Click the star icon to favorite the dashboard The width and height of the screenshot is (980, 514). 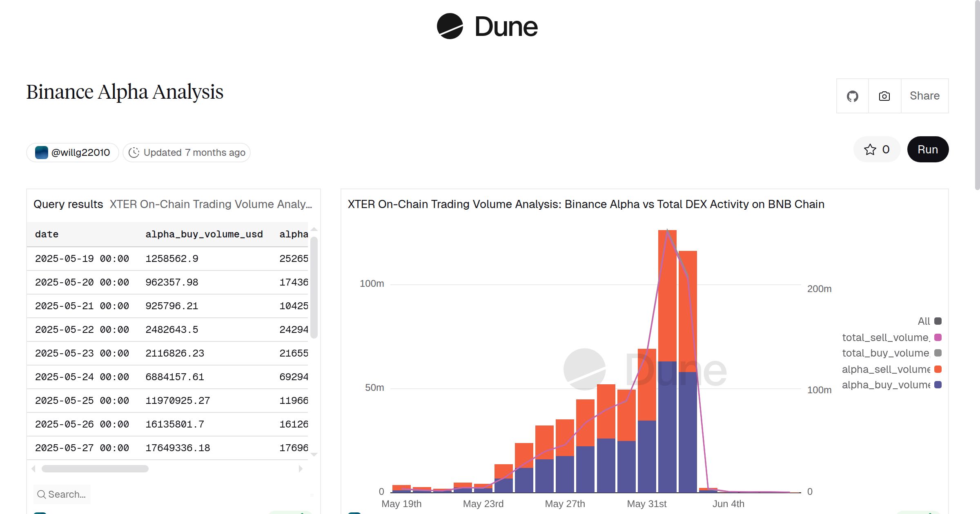[x=870, y=149]
